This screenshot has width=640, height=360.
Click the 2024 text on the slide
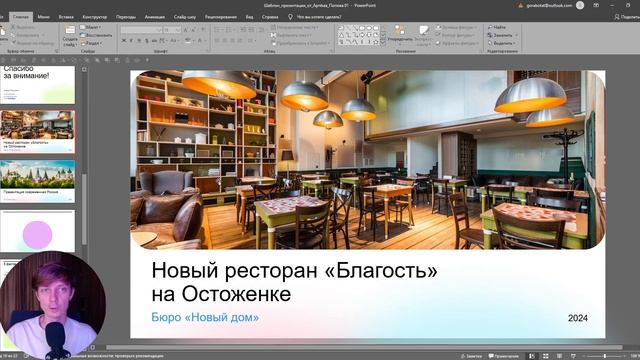pos(578,318)
